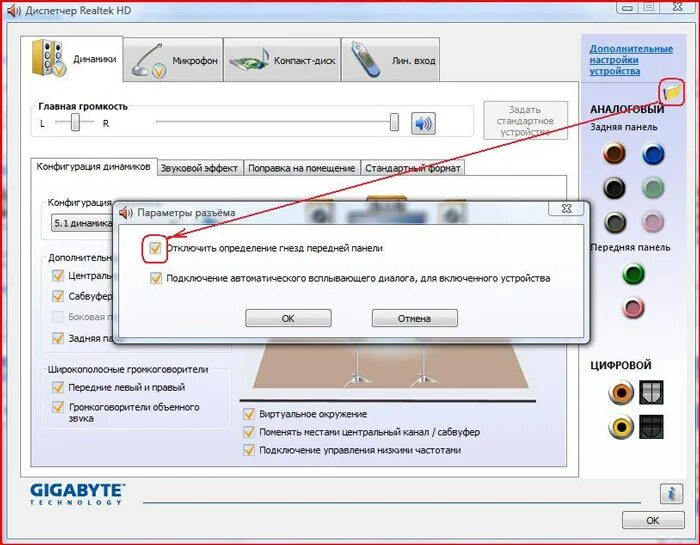Toggle Громкоговорители объемного звука checkbox
The width and height of the screenshot is (700, 545).
(x=58, y=407)
